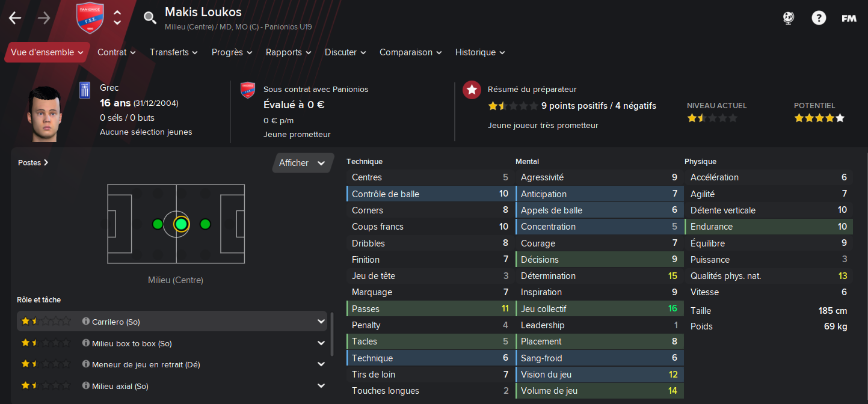Click the Carrilero role info icon
The image size is (868, 404).
(x=85, y=322)
